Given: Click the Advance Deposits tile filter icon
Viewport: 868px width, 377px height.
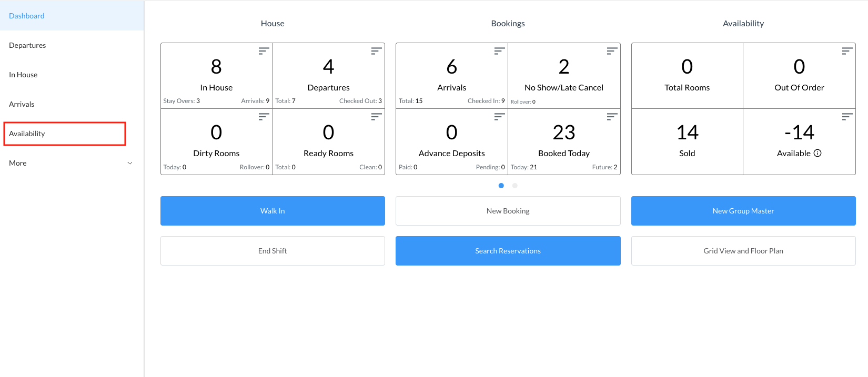Looking at the screenshot, I should click(x=499, y=117).
